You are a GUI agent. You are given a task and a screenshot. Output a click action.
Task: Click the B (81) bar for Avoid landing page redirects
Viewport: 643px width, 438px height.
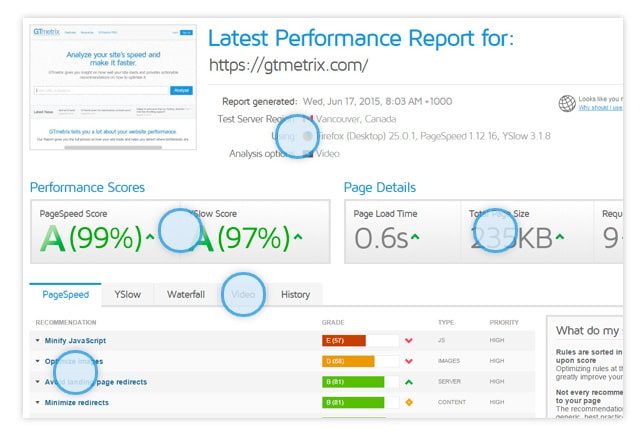coord(353,382)
